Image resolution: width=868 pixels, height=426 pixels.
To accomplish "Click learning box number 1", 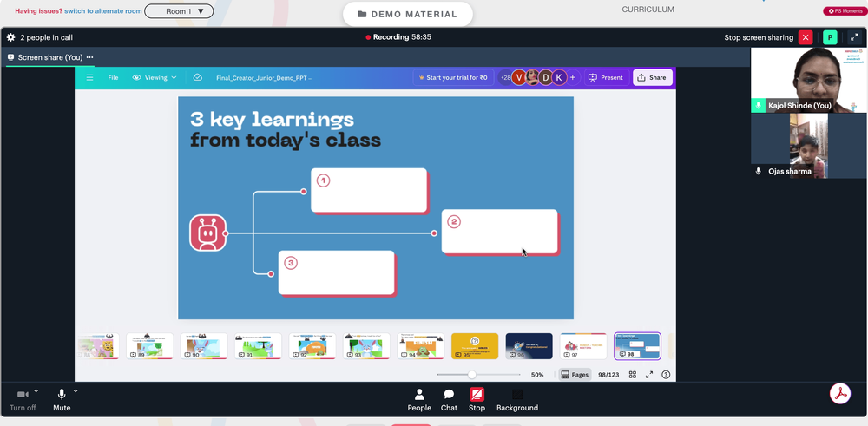I will (x=369, y=190).
